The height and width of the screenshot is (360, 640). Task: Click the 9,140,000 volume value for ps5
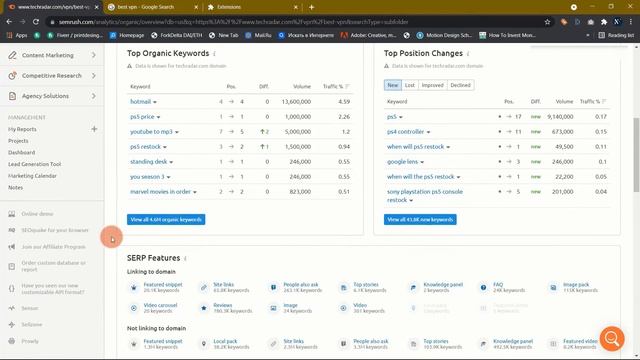tap(560, 117)
